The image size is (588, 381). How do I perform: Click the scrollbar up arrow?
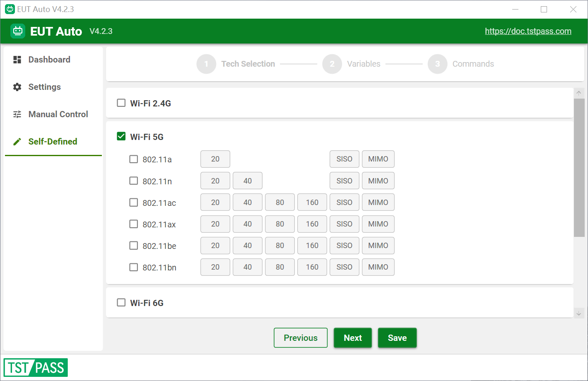[x=579, y=93]
